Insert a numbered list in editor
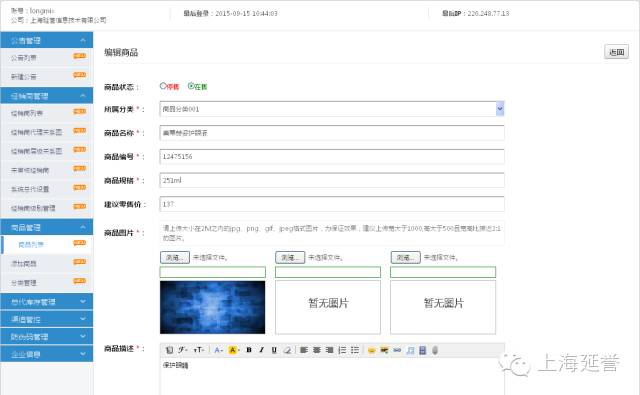Image resolution: width=640 pixels, height=395 pixels. click(x=342, y=350)
